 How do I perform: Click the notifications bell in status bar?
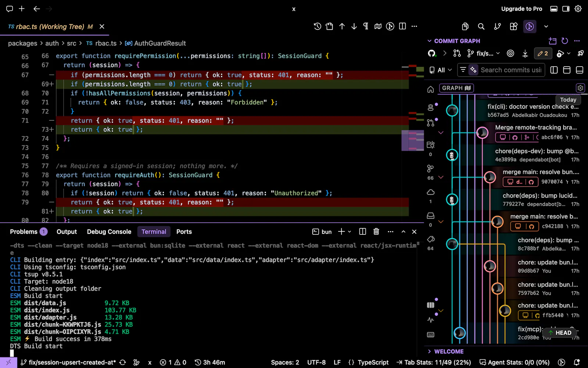(577, 362)
